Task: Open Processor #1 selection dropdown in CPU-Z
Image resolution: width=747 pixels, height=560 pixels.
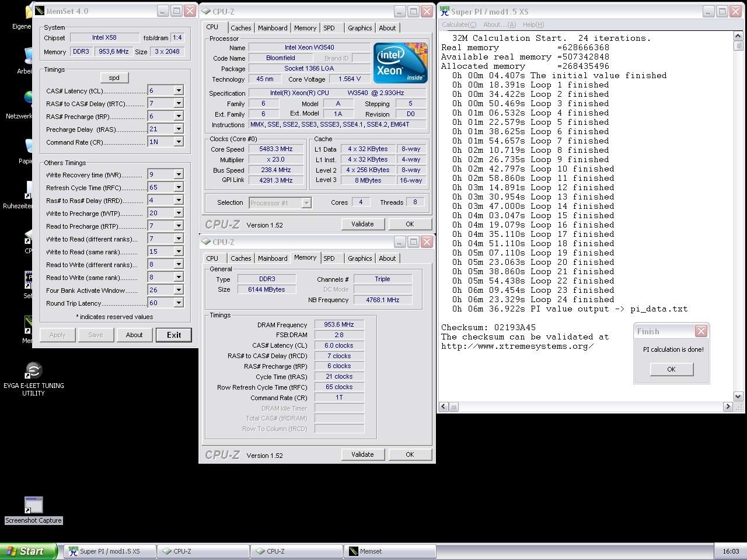Action: (x=306, y=202)
